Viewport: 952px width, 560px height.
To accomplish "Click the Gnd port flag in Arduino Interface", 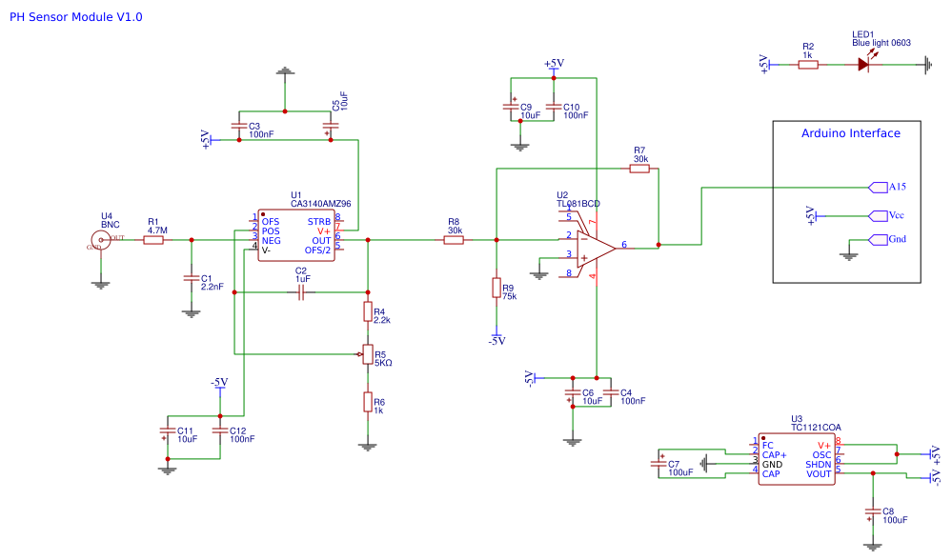I will [x=880, y=240].
